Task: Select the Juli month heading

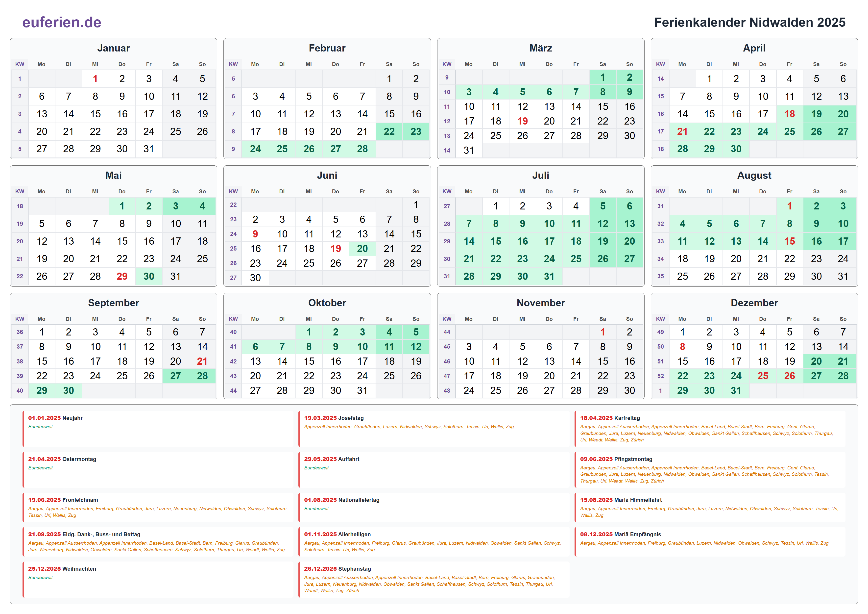Action: point(541,175)
